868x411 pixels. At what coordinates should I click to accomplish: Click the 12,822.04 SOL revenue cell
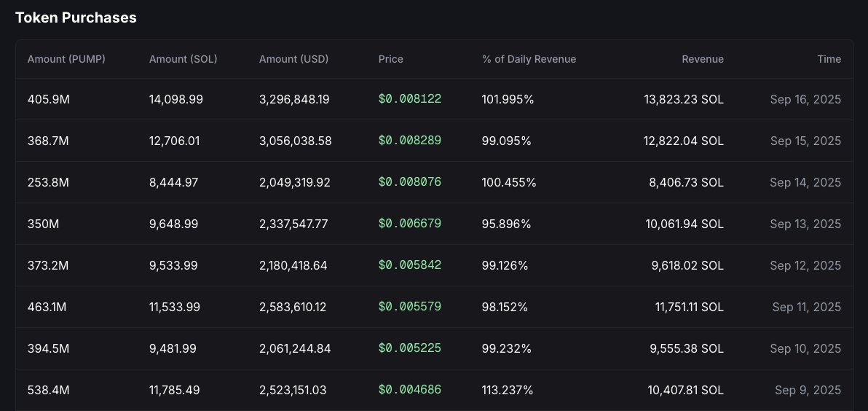click(x=684, y=141)
